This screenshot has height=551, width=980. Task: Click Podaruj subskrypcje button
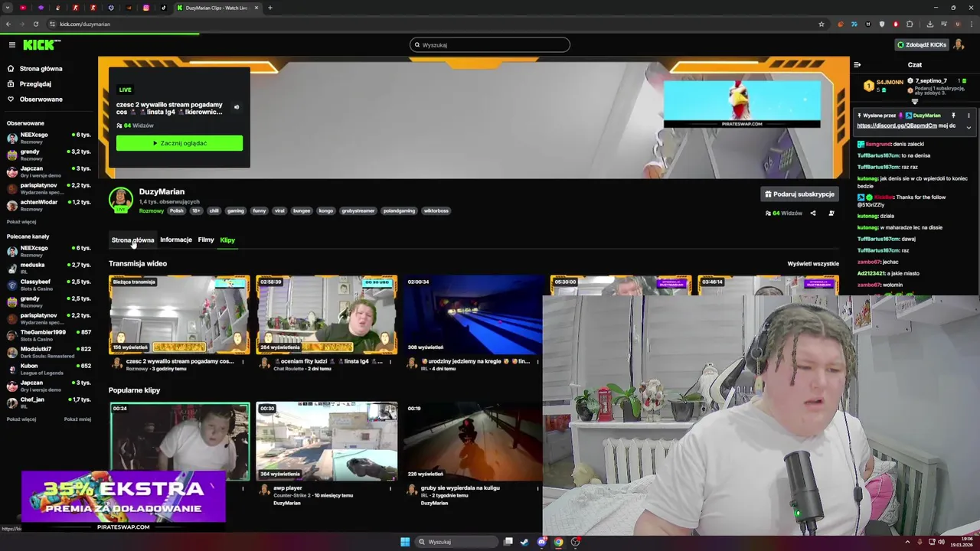tap(799, 194)
